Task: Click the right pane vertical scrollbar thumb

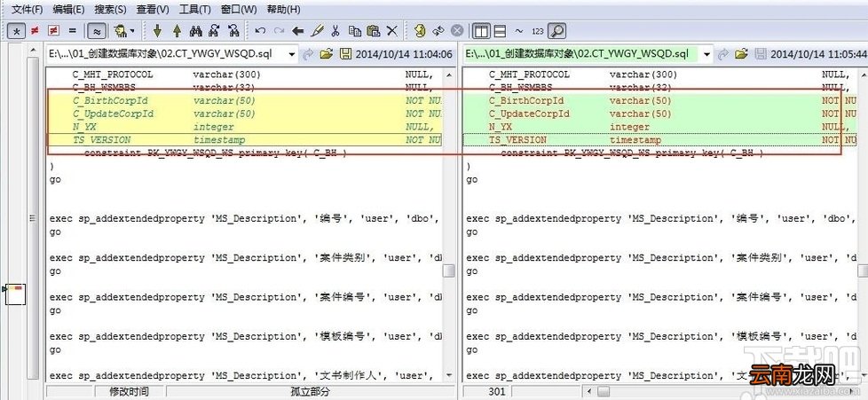Action: (863, 271)
